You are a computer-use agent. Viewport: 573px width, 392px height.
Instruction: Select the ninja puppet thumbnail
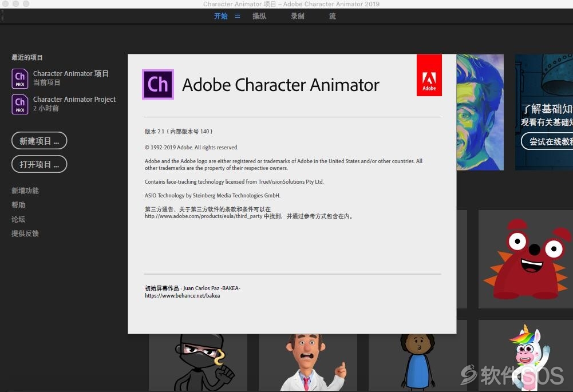click(x=197, y=362)
